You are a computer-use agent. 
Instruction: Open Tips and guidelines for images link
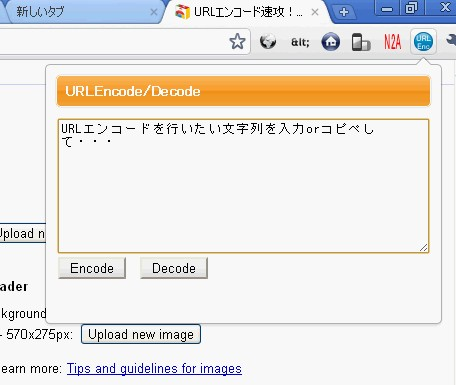click(154, 369)
